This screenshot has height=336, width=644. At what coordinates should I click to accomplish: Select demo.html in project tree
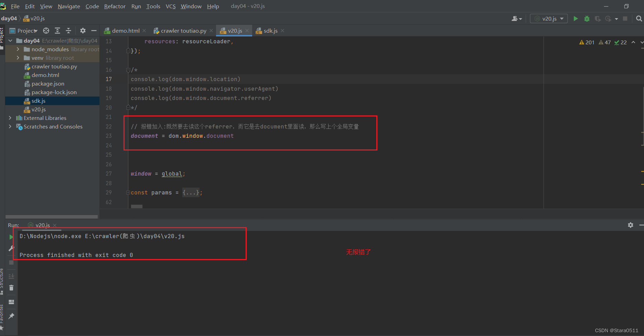pyautogui.click(x=45, y=75)
